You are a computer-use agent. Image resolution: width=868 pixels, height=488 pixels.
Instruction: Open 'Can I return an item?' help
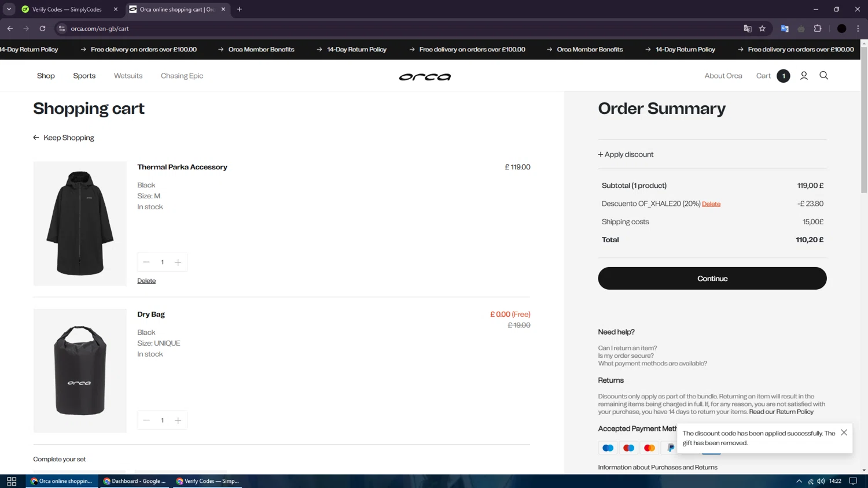click(x=627, y=348)
